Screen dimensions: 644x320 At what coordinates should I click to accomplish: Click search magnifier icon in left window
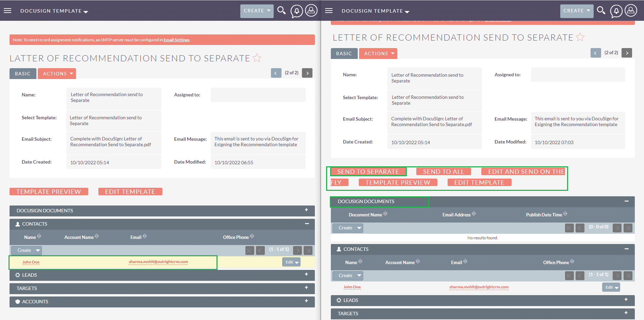[281, 11]
